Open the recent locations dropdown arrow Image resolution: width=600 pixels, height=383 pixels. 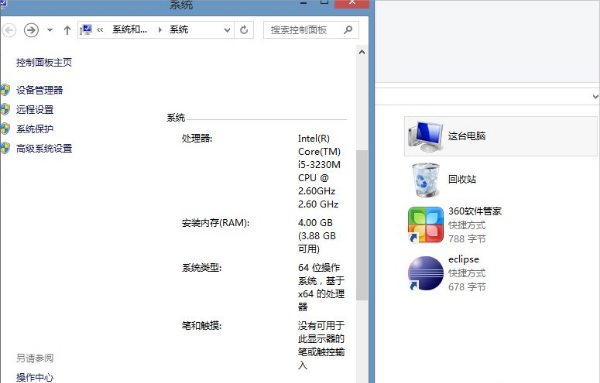click(x=50, y=30)
